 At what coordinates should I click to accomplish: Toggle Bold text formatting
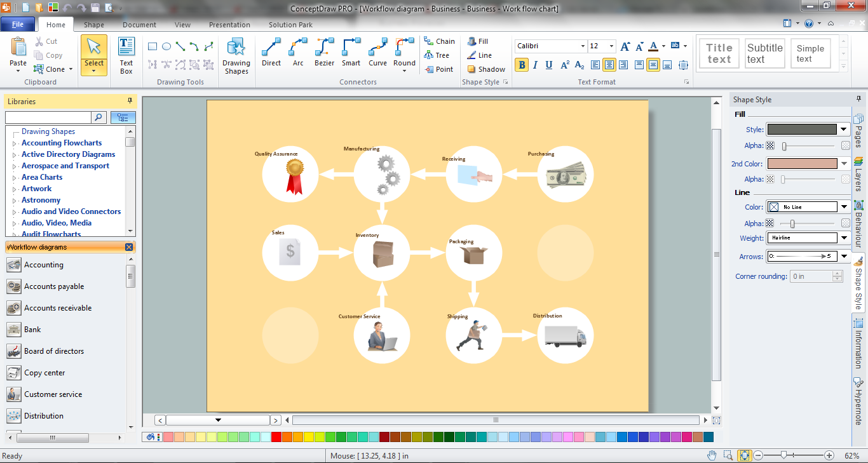point(522,65)
